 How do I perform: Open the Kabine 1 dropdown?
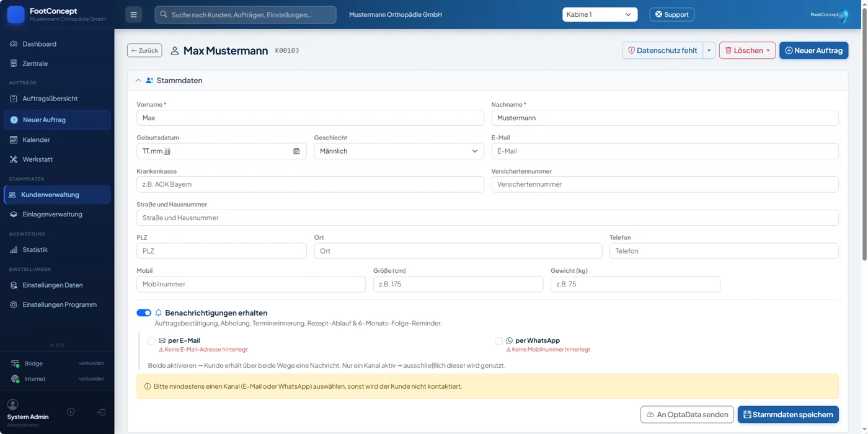click(x=600, y=14)
